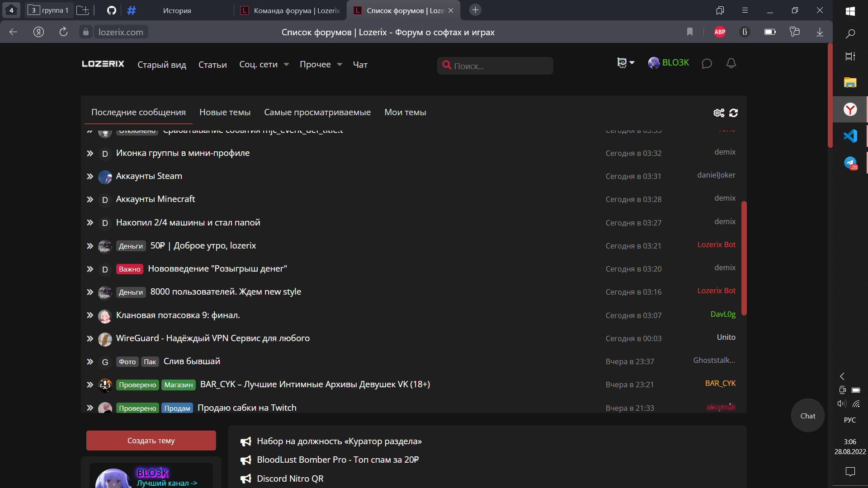Open the style chooser dropdown icon
This screenshot has width=868, height=488.
pyautogui.click(x=626, y=63)
